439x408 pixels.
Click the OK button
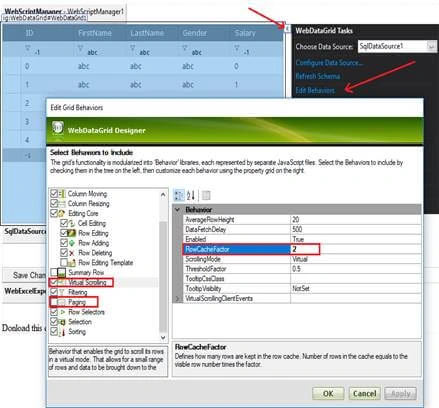pyautogui.click(x=328, y=394)
